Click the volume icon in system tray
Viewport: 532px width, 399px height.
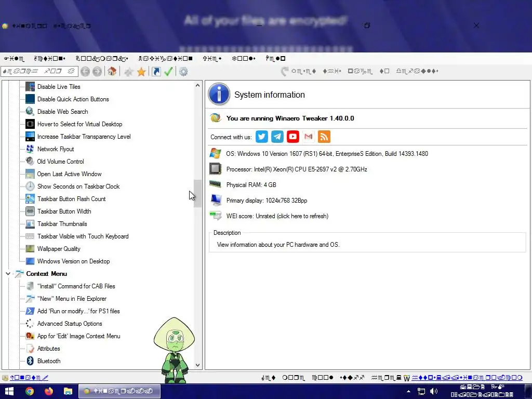(x=434, y=391)
